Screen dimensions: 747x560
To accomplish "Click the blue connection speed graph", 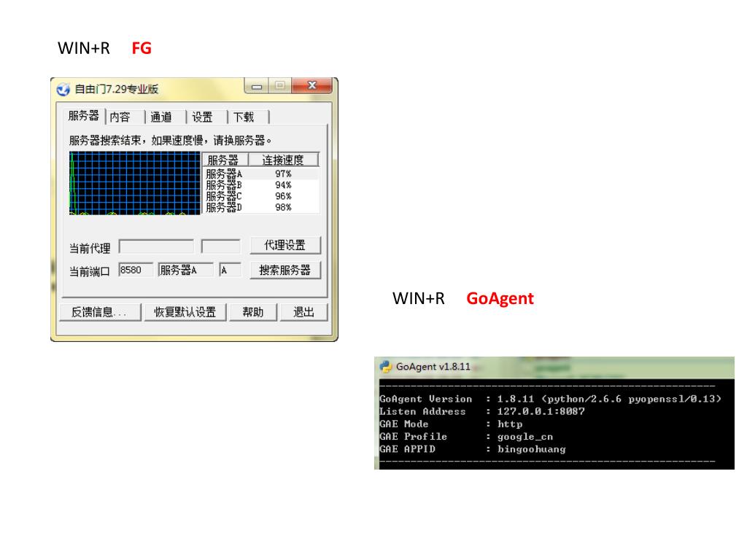I will click(135, 183).
